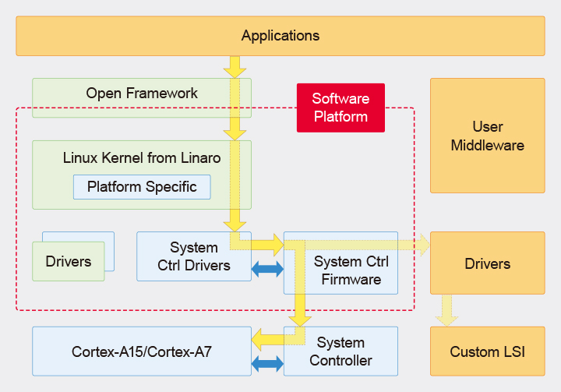This screenshot has width=561, height=392.
Task: Click blue double arrow beside System Ctrl Drivers
Action: [267, 269]
